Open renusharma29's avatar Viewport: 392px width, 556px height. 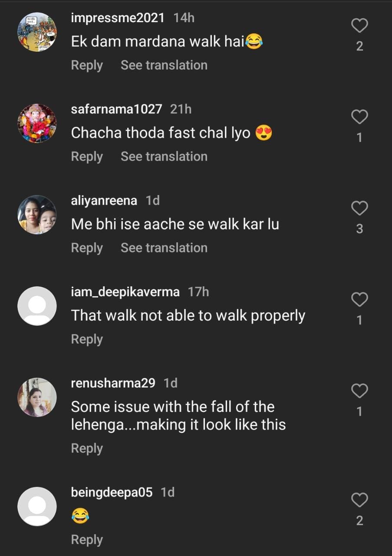[x=37, y=397]
